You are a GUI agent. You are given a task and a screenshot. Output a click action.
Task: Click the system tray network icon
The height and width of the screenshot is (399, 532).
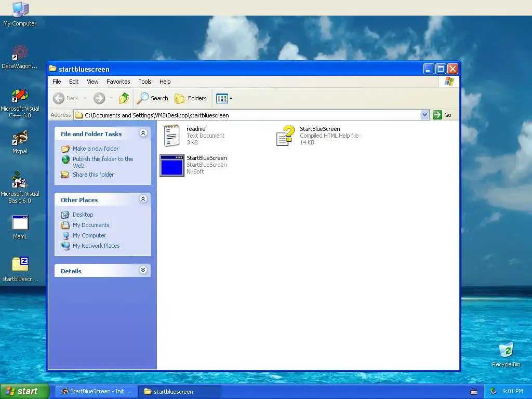493,392
